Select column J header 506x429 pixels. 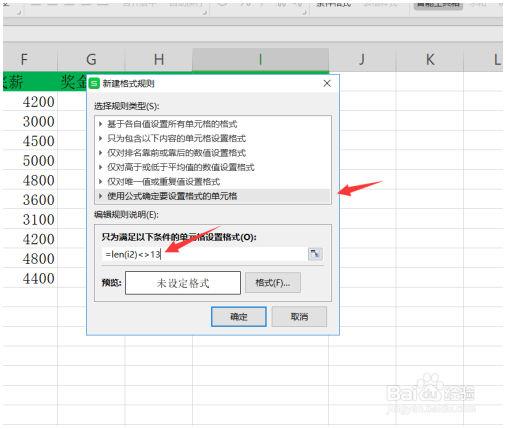pos(362,60)
